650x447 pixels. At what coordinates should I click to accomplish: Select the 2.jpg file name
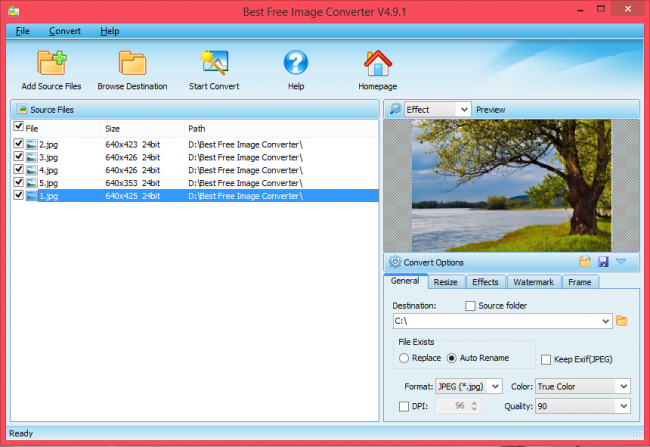pyautogui.click(x=49, y=145)
